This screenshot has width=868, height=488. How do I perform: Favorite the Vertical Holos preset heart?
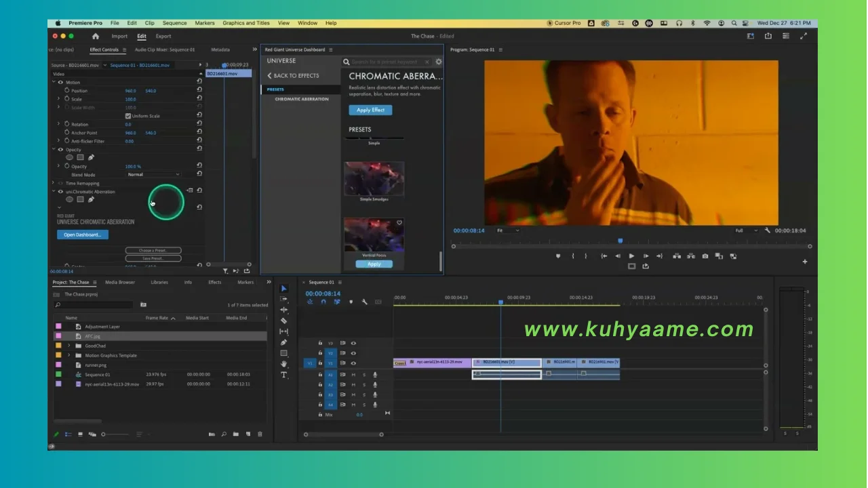click(x=399, y=223)
